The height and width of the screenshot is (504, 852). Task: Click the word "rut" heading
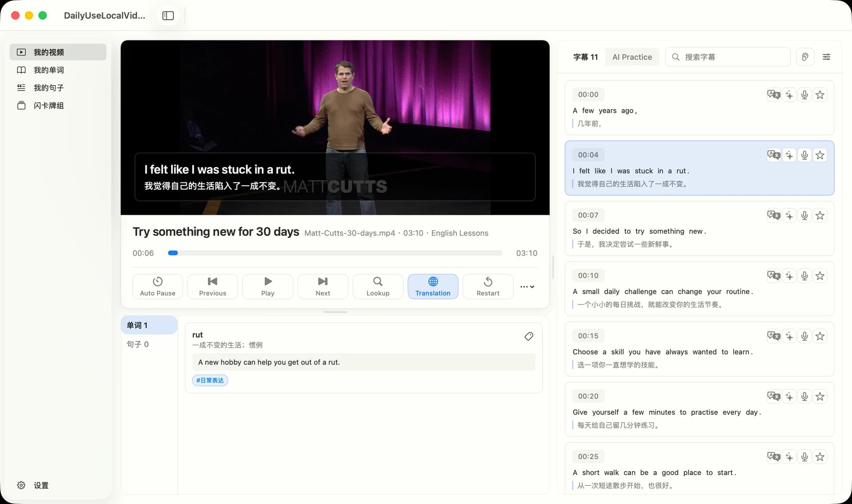[197, 335]
